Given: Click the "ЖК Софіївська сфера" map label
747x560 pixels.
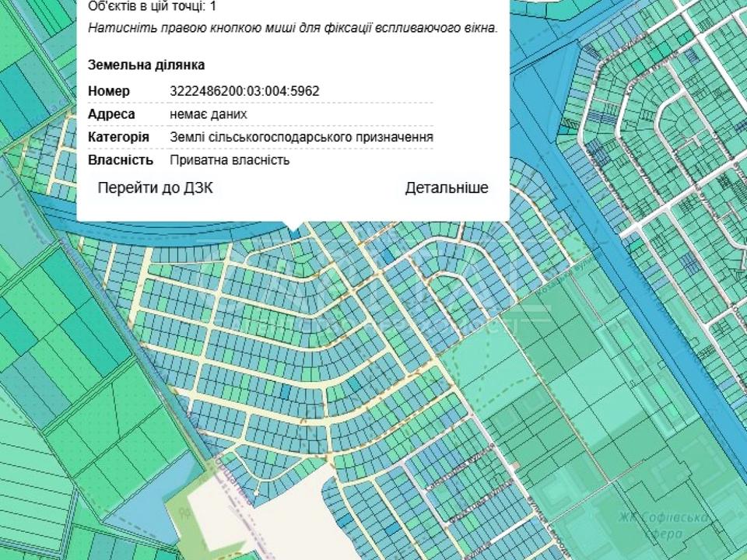Looking at the screenshot, I should (662, 525).
